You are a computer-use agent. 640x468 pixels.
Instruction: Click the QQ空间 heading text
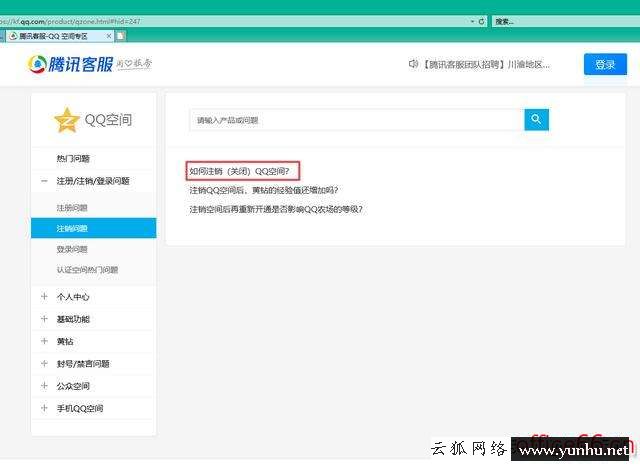pos(108,120)
